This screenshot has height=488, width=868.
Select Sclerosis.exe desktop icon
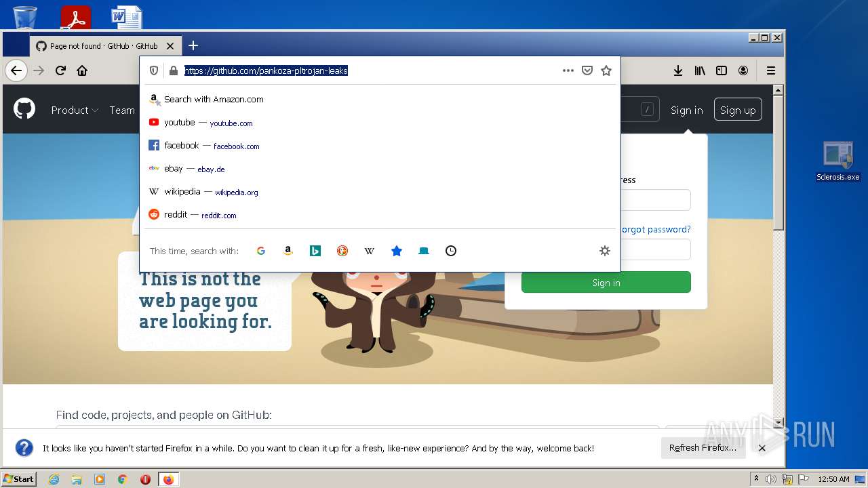(x=838, y=161)
